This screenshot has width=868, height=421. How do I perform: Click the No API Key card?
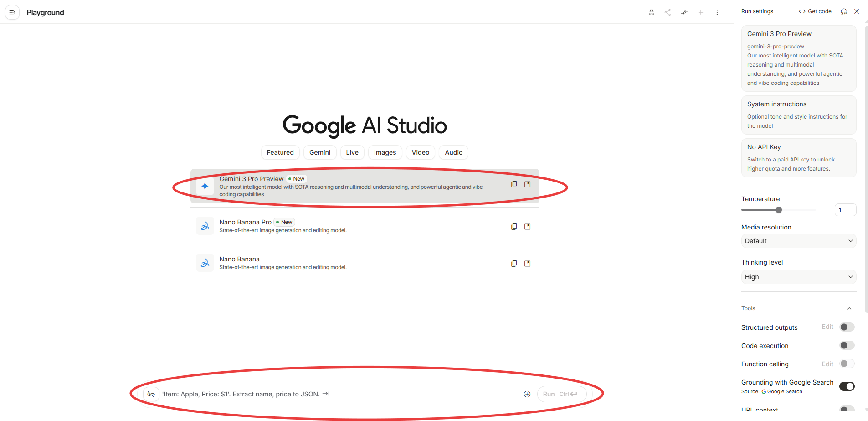(799, 158)
